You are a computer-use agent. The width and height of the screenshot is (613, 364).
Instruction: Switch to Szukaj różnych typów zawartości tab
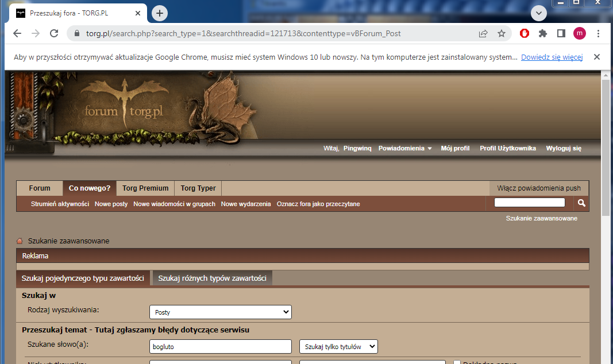212,278
